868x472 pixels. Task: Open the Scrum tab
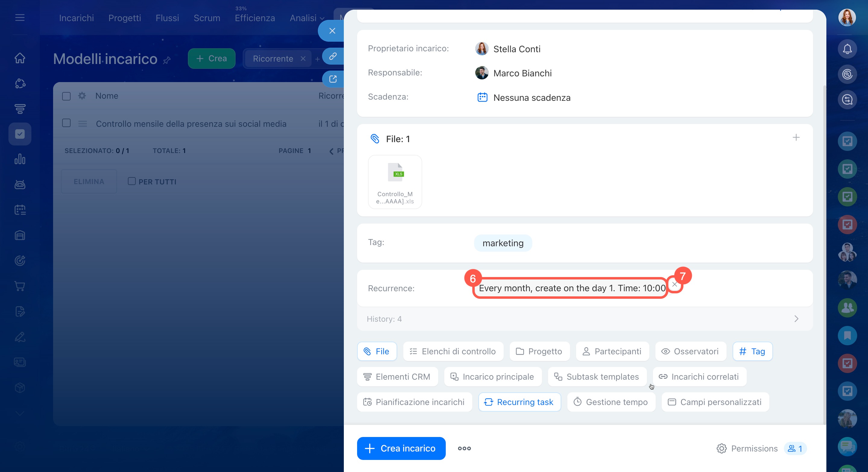[x=207, y=18]
